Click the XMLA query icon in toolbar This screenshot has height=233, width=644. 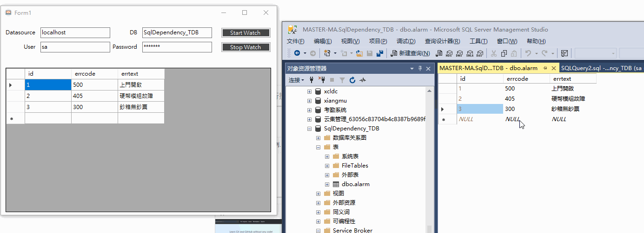[x=470, y=53]
